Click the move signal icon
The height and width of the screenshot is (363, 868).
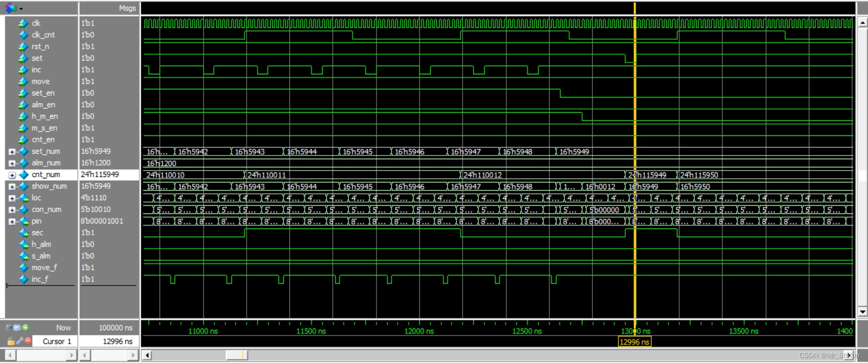(23, 82)
